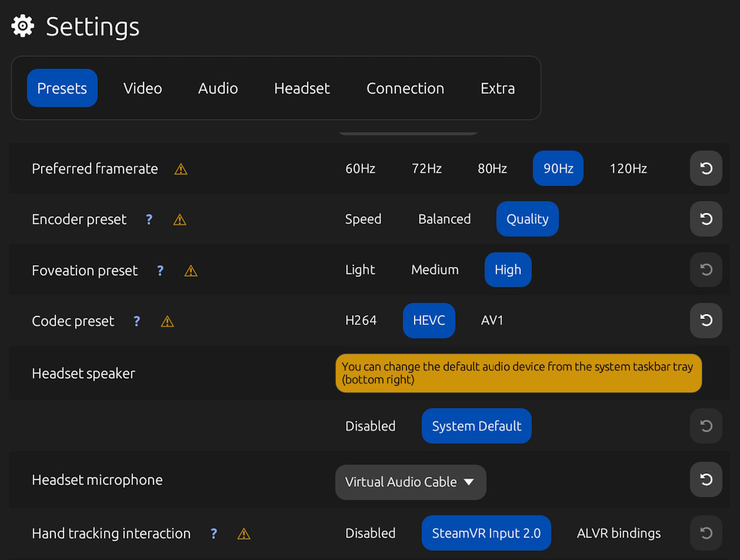Disable the headset speaker

[370, 427]
